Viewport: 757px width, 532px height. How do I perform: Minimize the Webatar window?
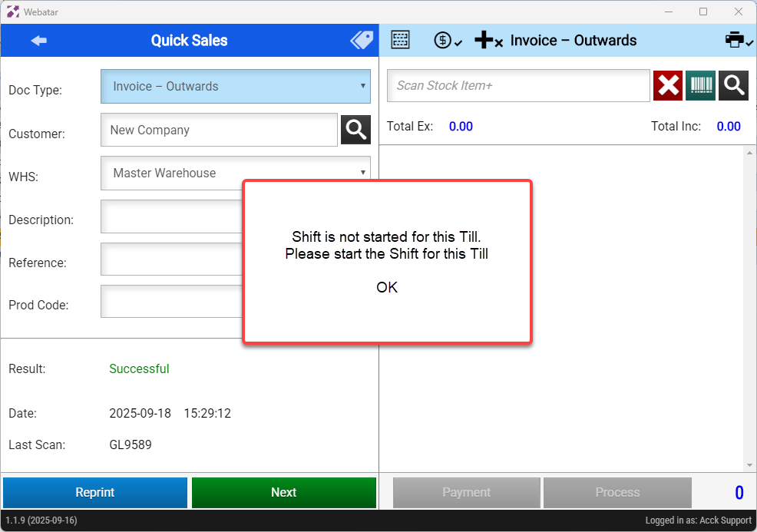tap(669, 12)
